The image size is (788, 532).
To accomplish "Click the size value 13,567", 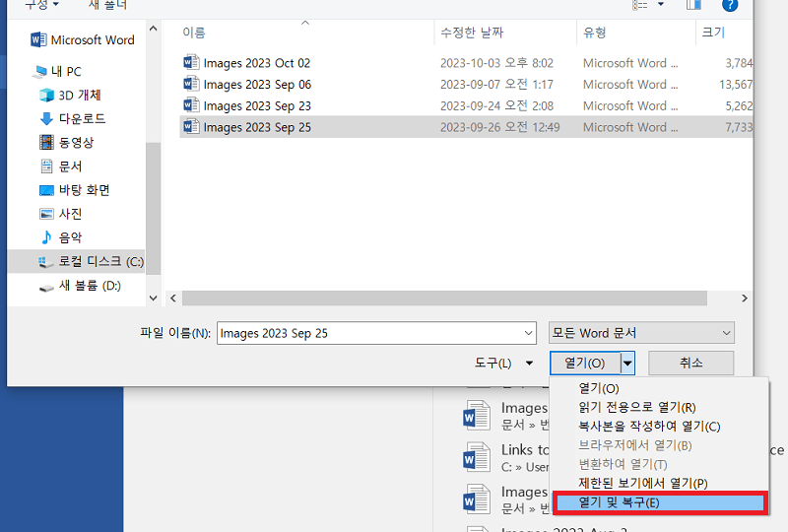I will coord(736,84).
